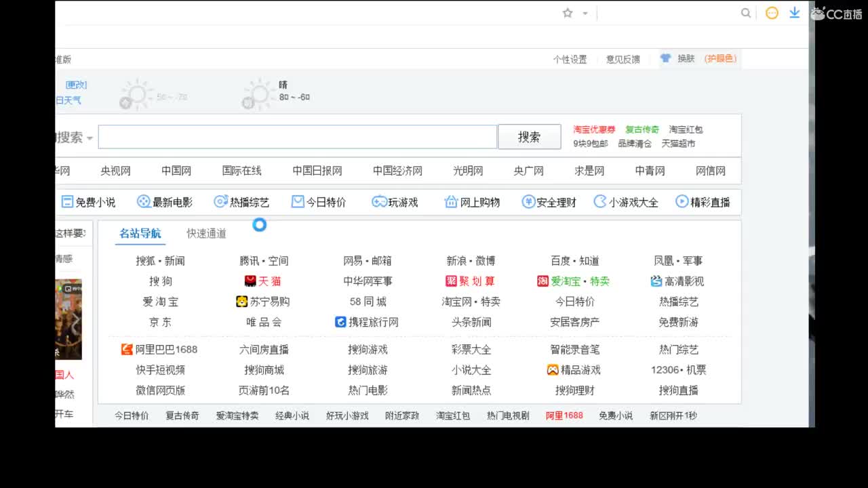Click the 苏宁易购 yellow lion icon
868x488 pixels.
242,302
